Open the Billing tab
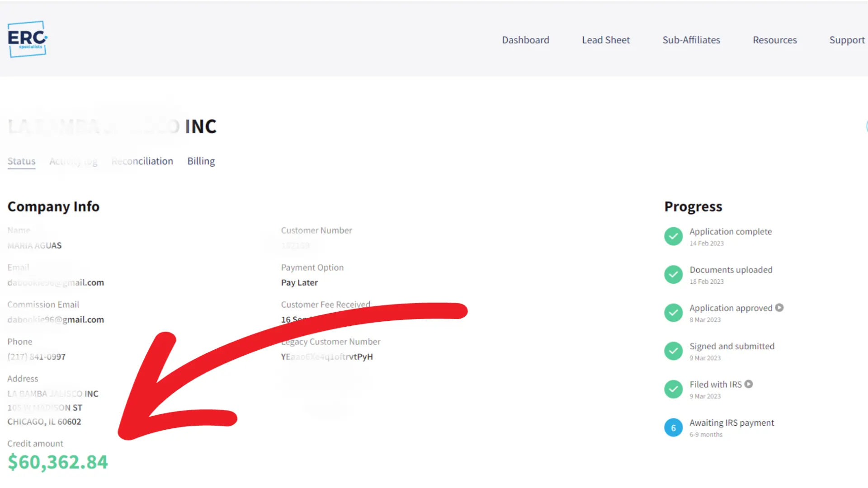 click(201, 161)
